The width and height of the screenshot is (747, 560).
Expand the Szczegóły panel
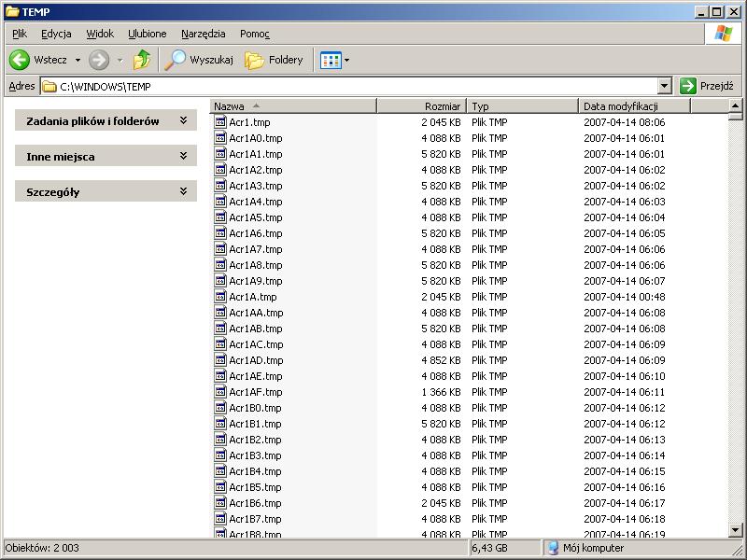pos(183,191)
